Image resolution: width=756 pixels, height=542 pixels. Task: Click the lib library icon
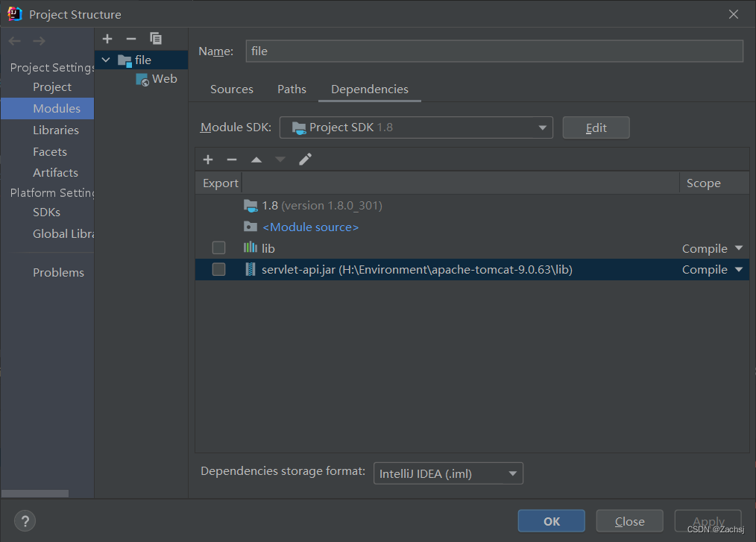coord(251,248)
